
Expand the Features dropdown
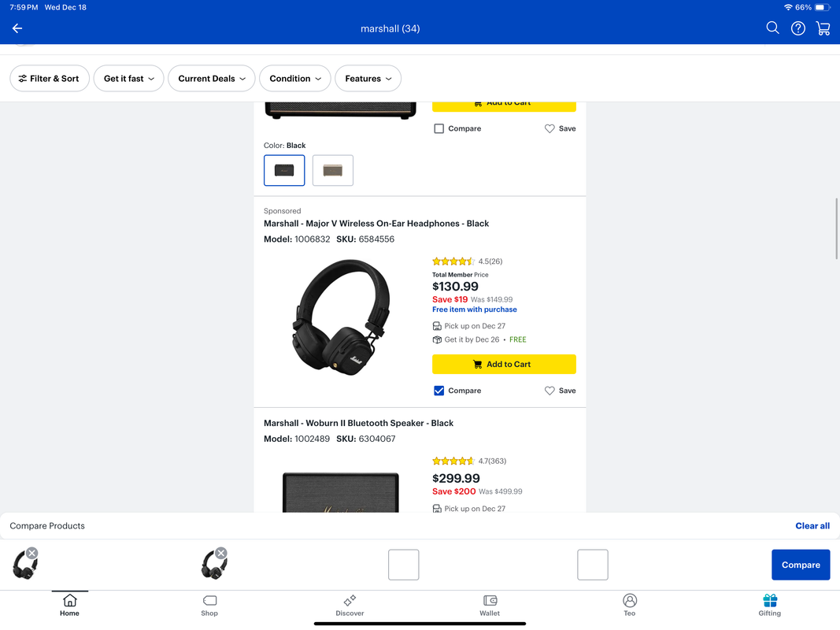[368, 78]
